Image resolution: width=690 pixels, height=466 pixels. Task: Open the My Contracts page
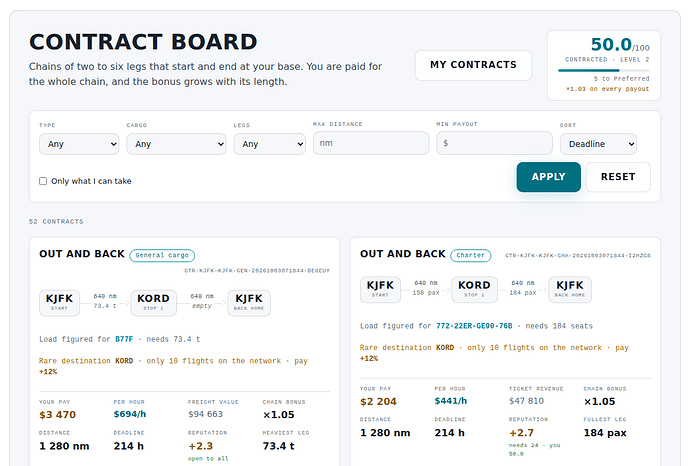tap(473, 65)
